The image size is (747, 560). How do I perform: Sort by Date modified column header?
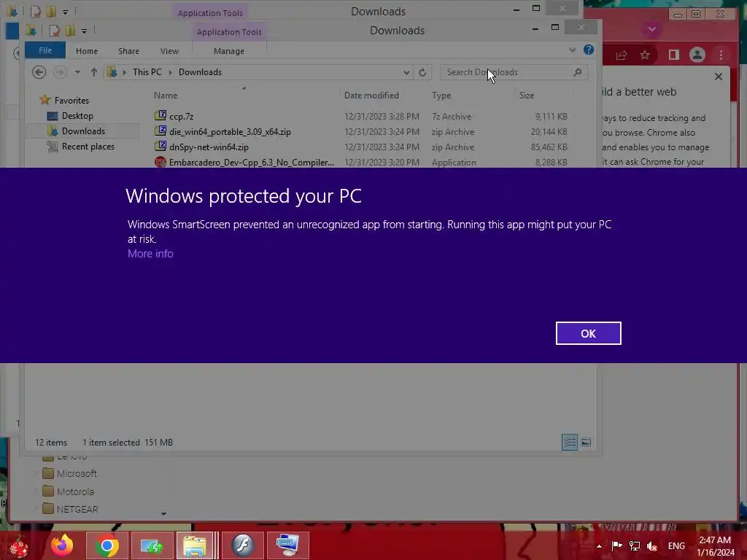371,96
